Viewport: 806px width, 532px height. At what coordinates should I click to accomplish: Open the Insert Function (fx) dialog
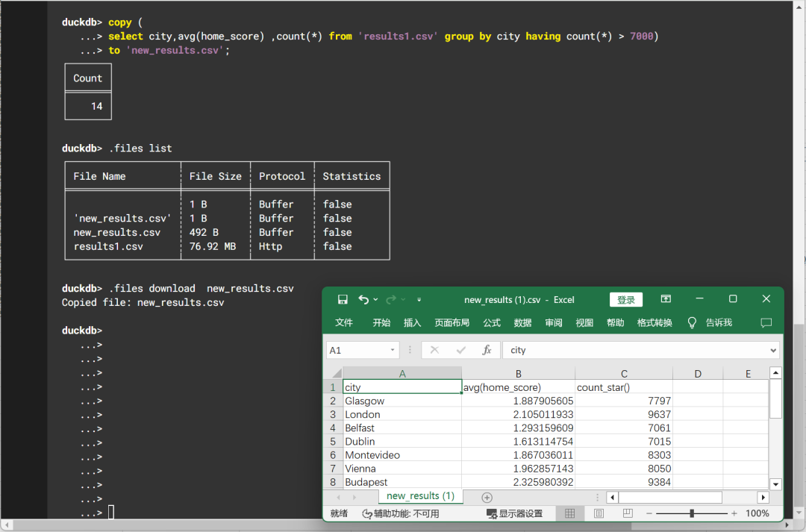click(486, 349)
